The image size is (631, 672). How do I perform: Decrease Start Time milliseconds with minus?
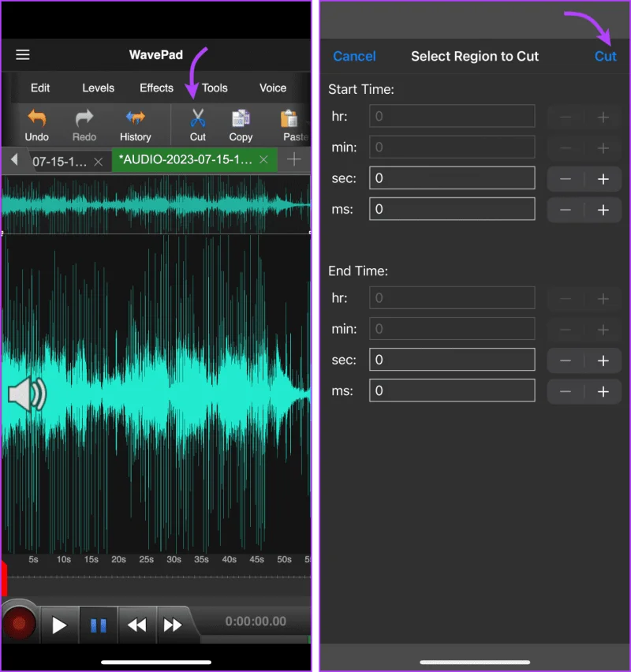[x=566, y=210]
